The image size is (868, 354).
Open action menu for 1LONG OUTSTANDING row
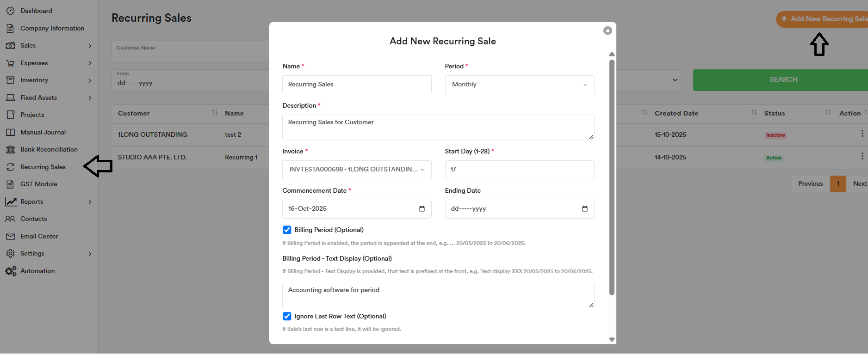pyautogui.click(x=862, y=134)
